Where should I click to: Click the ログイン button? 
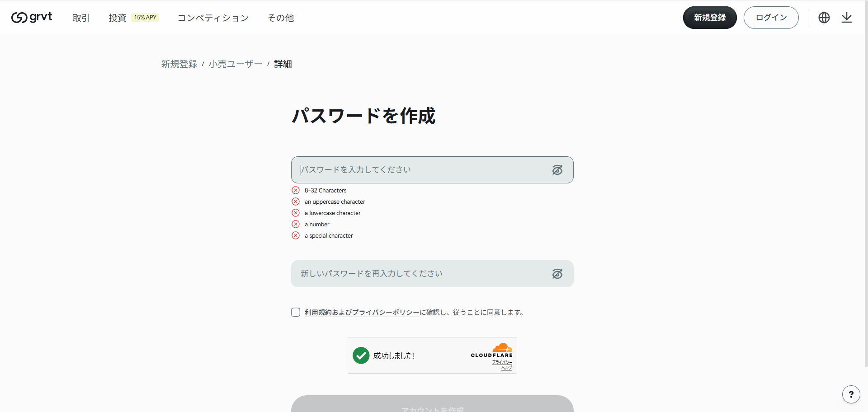click(771, 18)
